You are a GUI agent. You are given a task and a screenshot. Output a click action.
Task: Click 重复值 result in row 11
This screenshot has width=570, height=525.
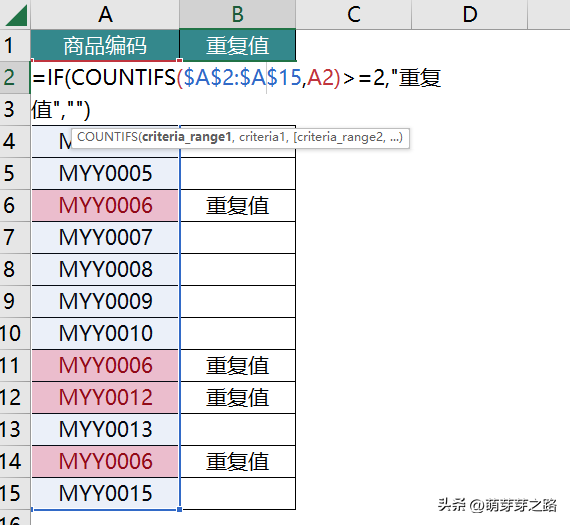(238, 365)
